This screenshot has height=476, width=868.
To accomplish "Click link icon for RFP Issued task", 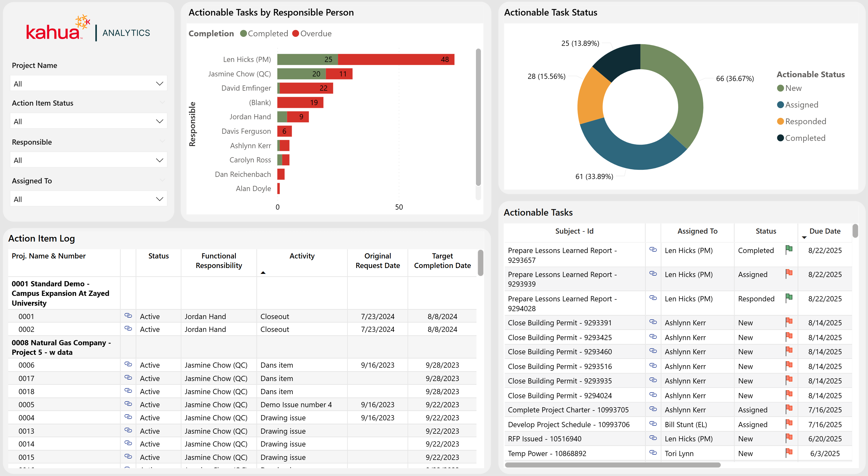I will click(653, 438).
